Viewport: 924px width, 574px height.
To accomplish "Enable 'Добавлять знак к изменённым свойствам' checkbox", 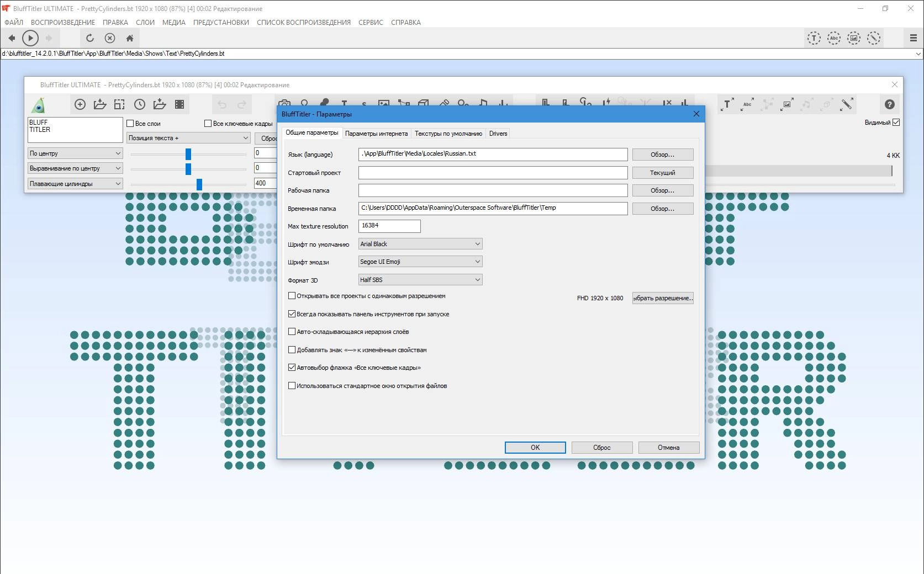I will (x=292, y=350).
